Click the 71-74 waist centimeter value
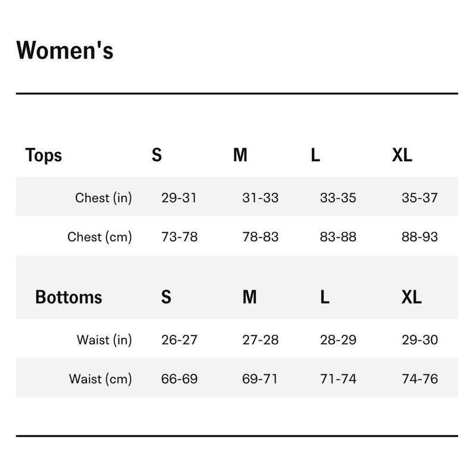476x476 pixels. pos(338,379)
